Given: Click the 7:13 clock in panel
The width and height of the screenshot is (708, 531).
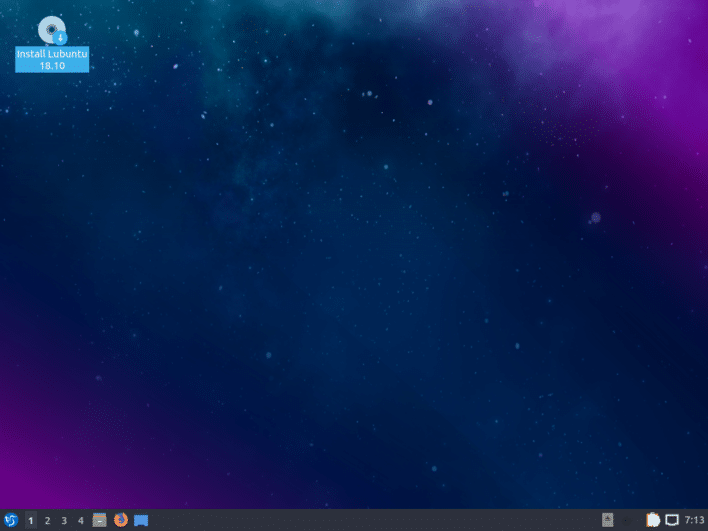Looking at the screenshot, I should [x=694, y=520].
